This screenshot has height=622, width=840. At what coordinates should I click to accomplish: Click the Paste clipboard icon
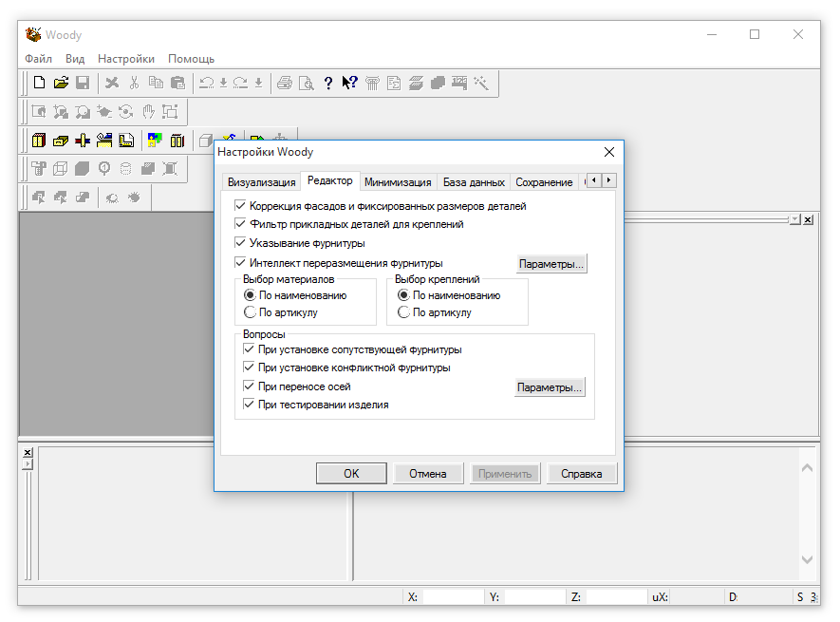(x=177, y=83)
